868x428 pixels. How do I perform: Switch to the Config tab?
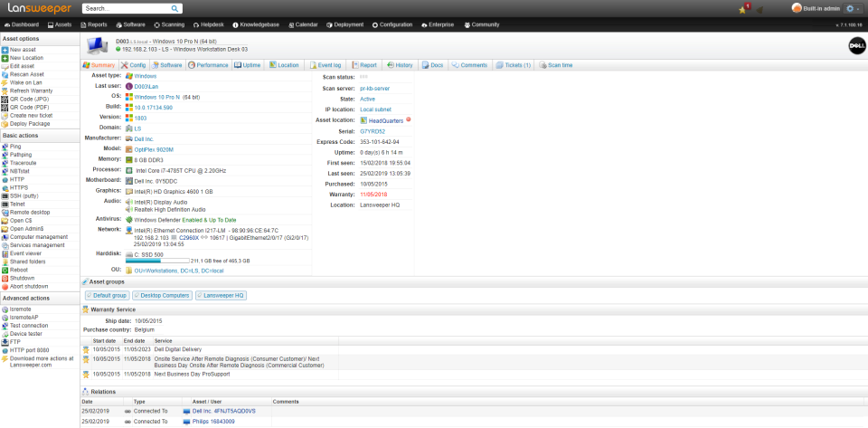coord(134,65)
